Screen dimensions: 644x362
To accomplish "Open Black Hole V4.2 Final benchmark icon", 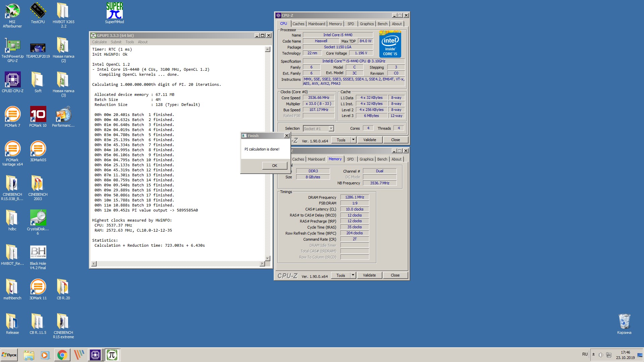I will (x=38, y=257).
